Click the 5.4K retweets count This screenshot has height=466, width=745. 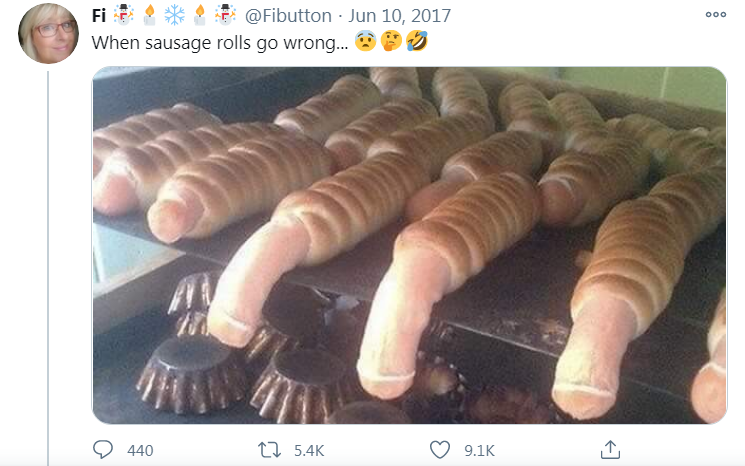[x=309, y=450]
